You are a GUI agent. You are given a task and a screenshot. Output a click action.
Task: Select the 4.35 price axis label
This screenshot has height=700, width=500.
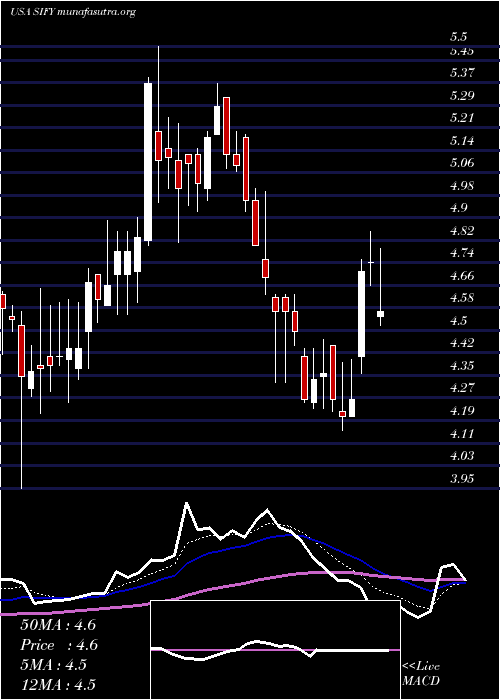462,366
